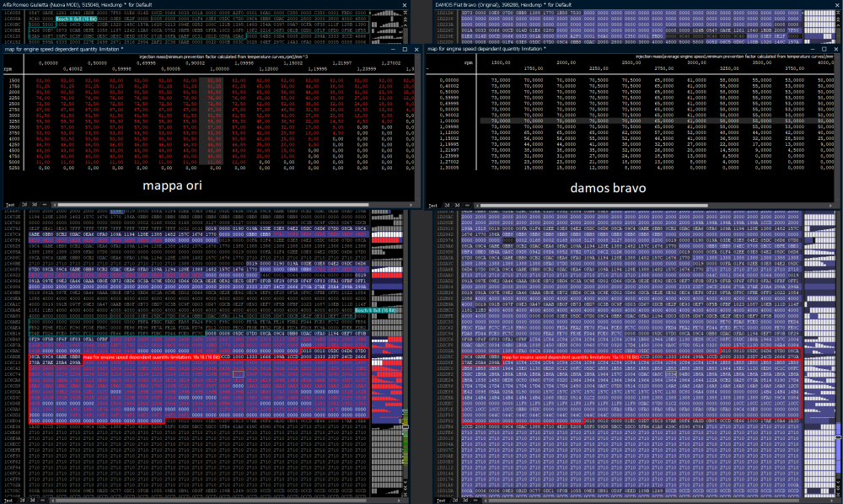Select rpm row 2500 in left map
This screenshot has height=504, width=843.
click(14, 104)
